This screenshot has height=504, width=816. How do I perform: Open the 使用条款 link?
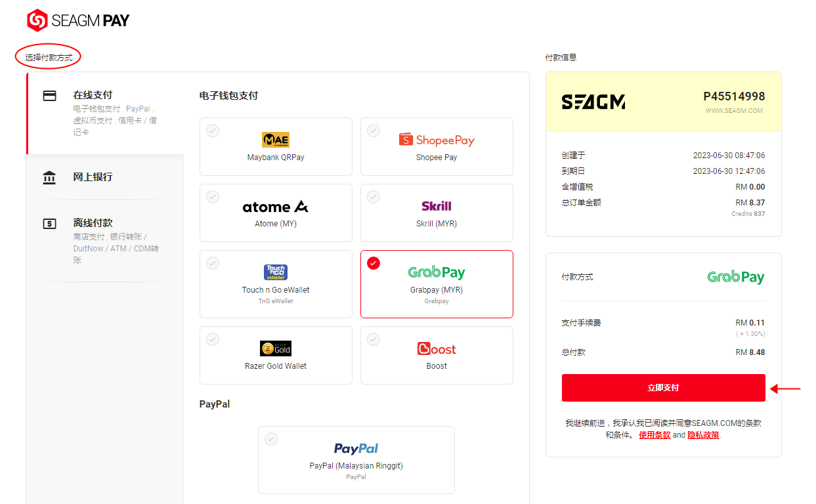click(x=655, y=435)
